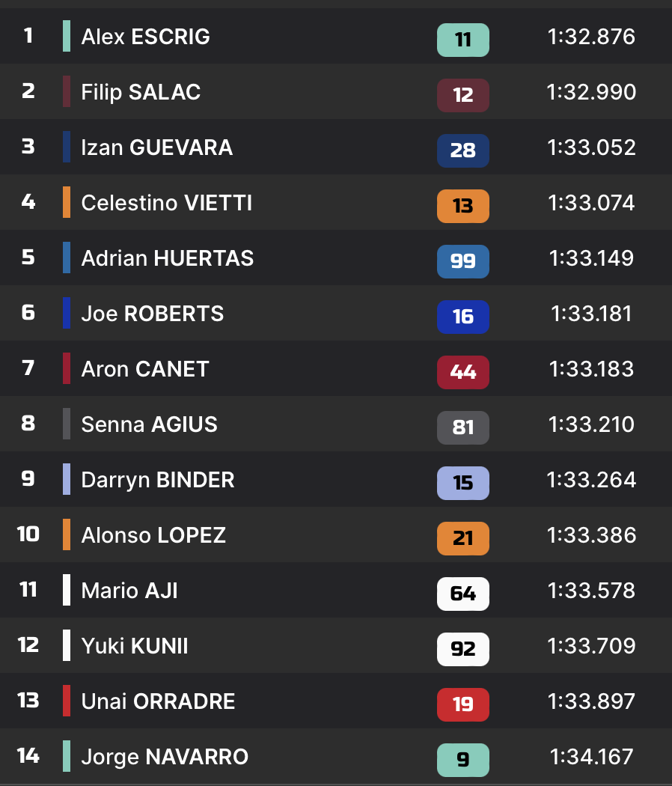Click the Darryn BINDER rider name
Viewport: 672px width, 786px height.
pos(157,480)
